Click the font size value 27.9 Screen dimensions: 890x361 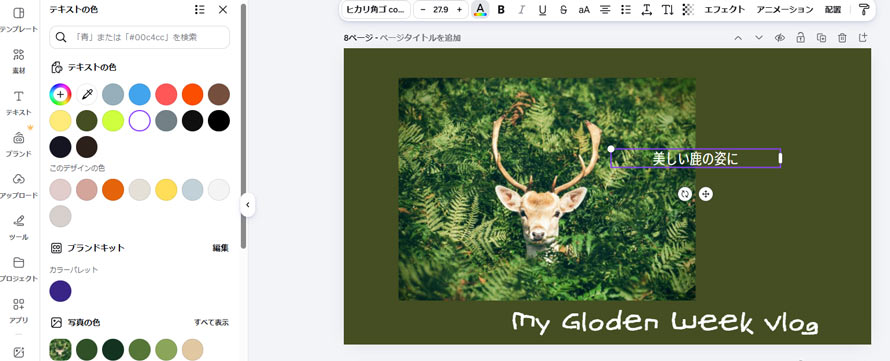(440, 10)
